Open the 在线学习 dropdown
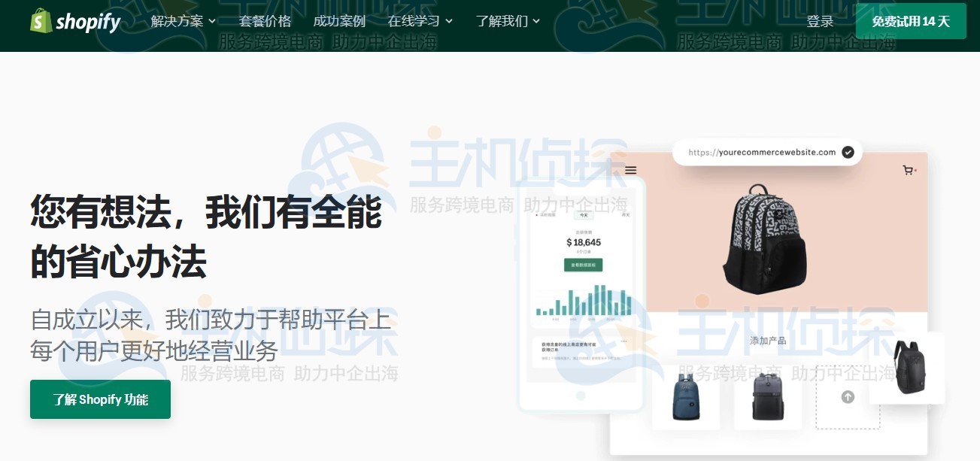This screenshot has height=461, width=980. coord(414,21)
